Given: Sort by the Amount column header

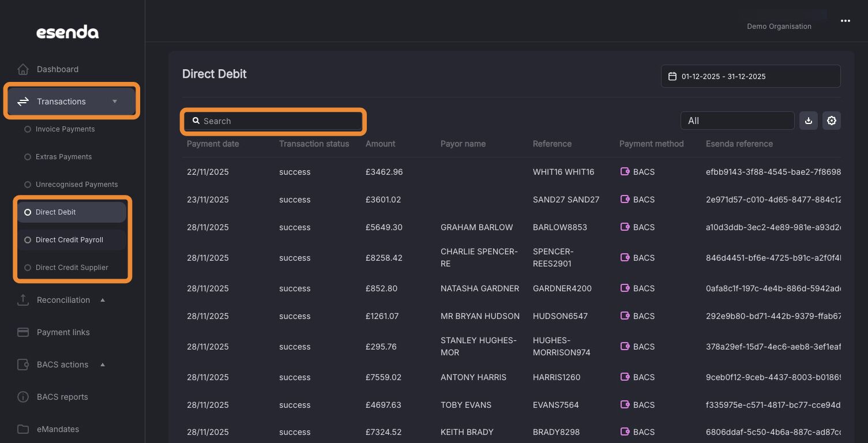Looking at the screenshot, I should point(381,144).
